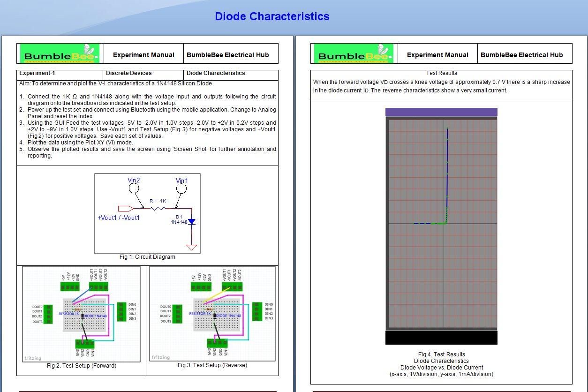
Task: Click the '(x-axis, 1V/division, y-axis, 1mA/division)' line
Action: [442, 374]
